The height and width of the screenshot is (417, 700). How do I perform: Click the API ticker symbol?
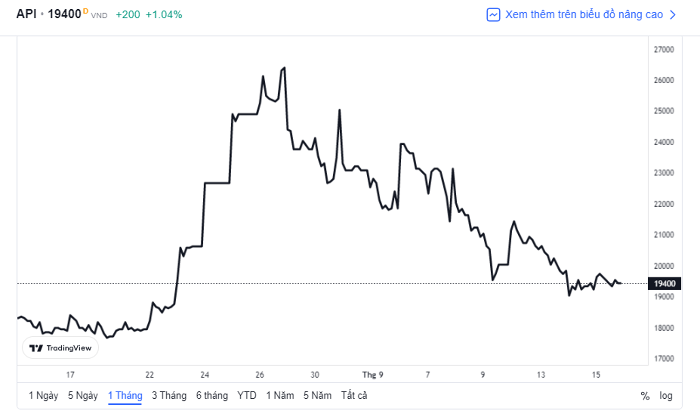click(x=26, y=14)
